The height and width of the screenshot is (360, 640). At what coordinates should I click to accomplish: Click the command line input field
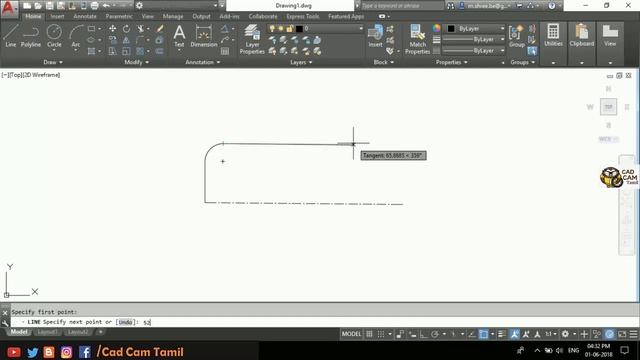324,322
